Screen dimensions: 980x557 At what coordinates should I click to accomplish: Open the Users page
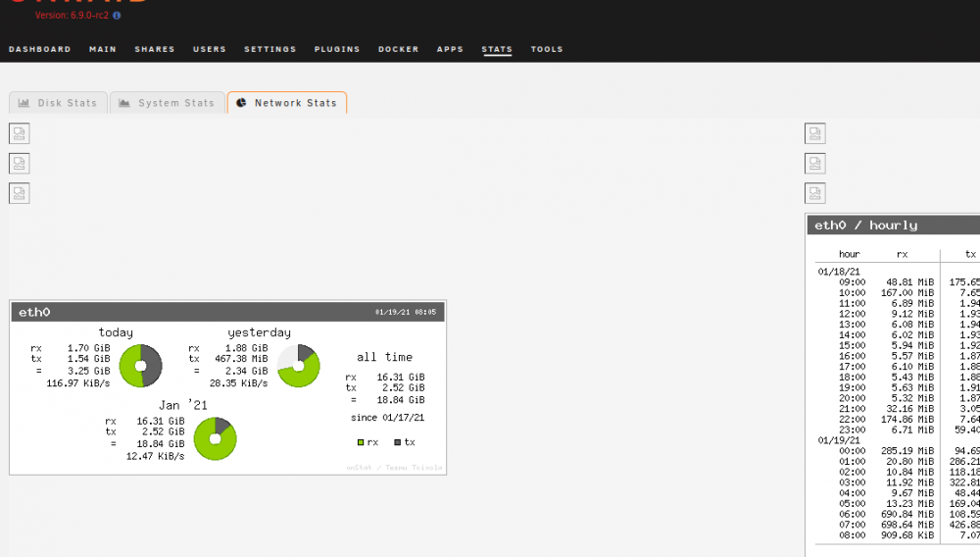tap(210, 49)
